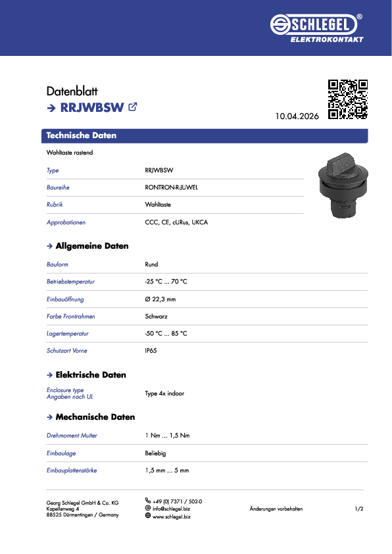Click the arrow icon before RRJWBSW title
Viewport: 392px width, 554px height.
pyautogui.click(x=51, y=108)
